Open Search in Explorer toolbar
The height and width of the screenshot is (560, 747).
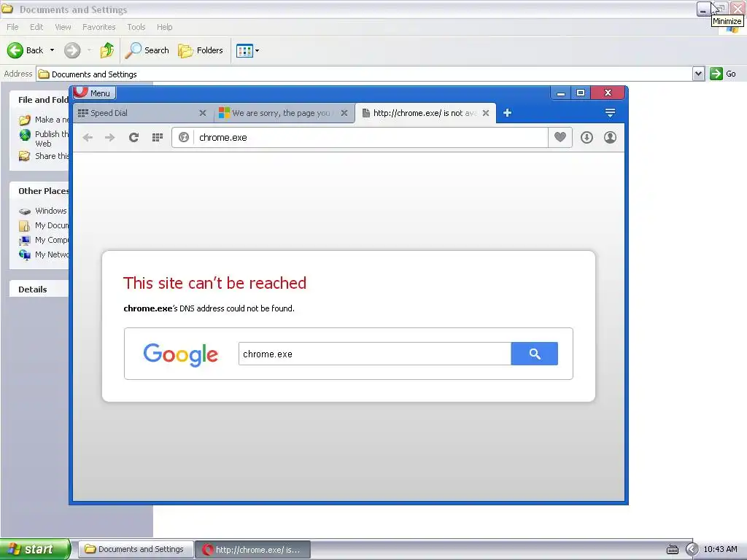[147, 50]
